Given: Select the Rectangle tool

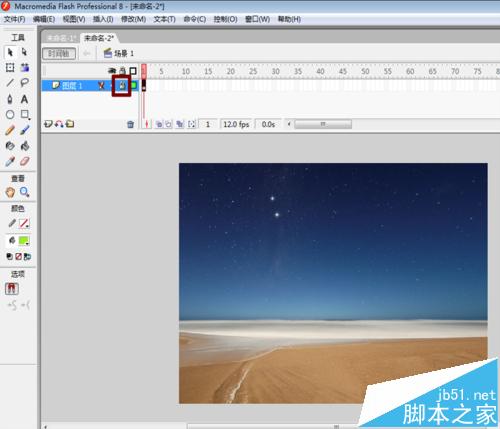Looking at the screenshot, I should pos(25,115).
